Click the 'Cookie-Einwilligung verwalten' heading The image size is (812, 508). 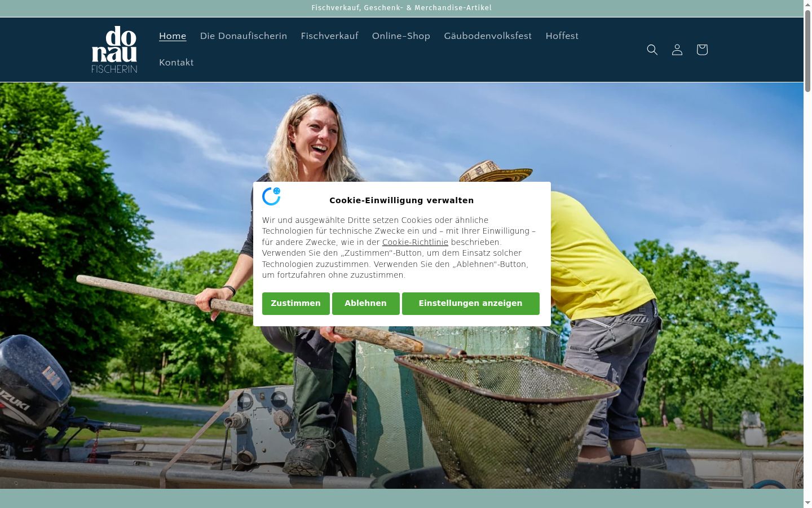tap(401, 200)
